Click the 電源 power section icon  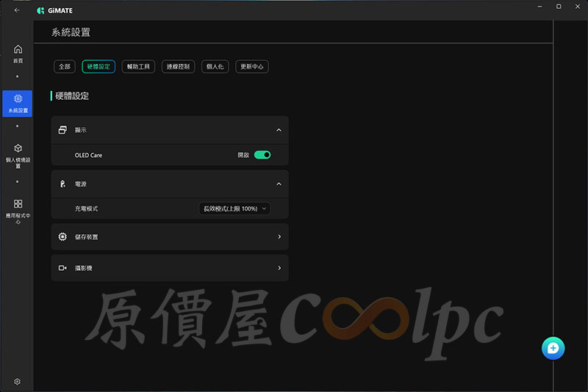(62, 184)
